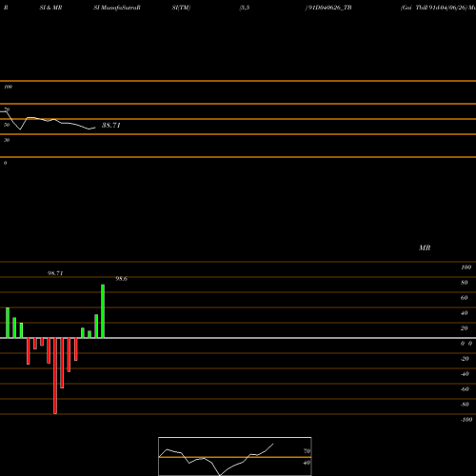Click the RSI value label 38.71
Viewport: 476px width, 476px height.
click(x=111, y=125)
